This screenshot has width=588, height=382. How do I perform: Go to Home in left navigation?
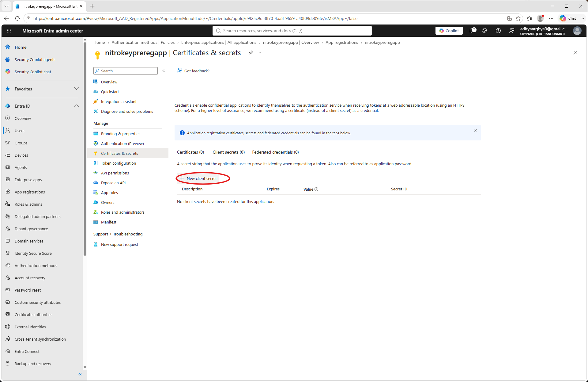tap(21, 47)
